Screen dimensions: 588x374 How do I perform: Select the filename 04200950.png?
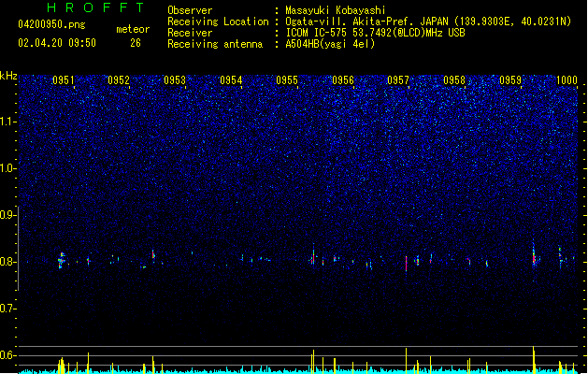pyautogui.click(x=51, y=24)
